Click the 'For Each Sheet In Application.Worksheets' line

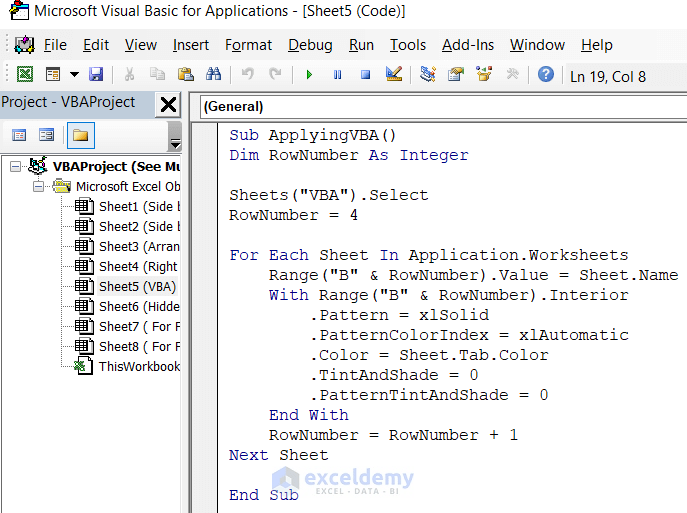pos(428,255)
